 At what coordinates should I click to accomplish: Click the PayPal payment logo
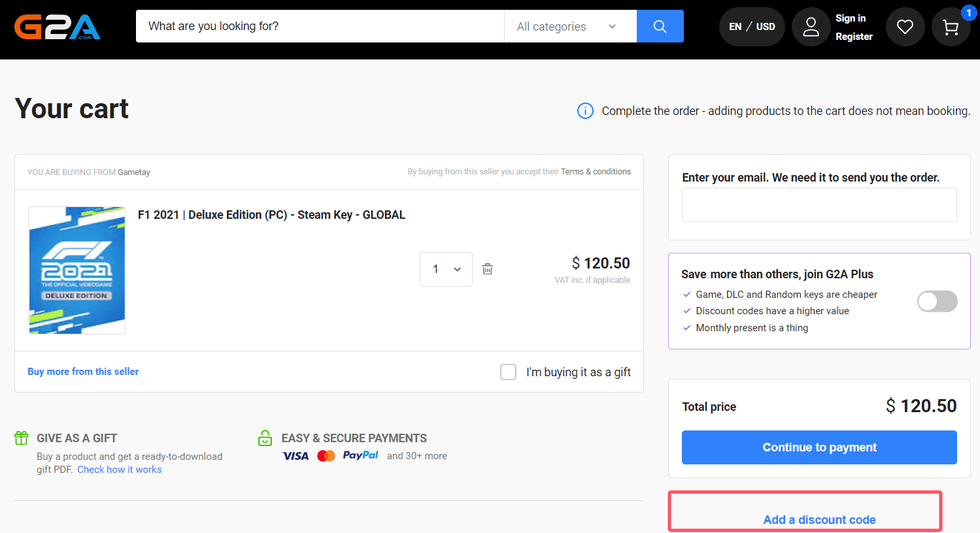[360, 455]
